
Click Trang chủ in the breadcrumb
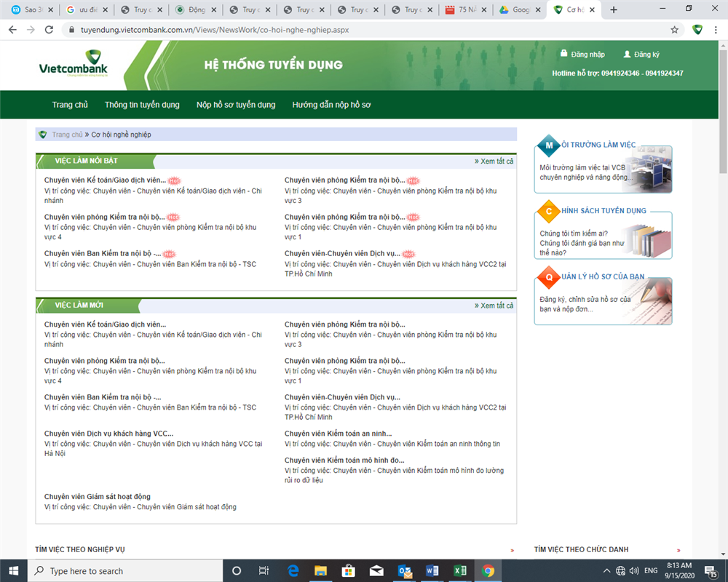(67, 135)
